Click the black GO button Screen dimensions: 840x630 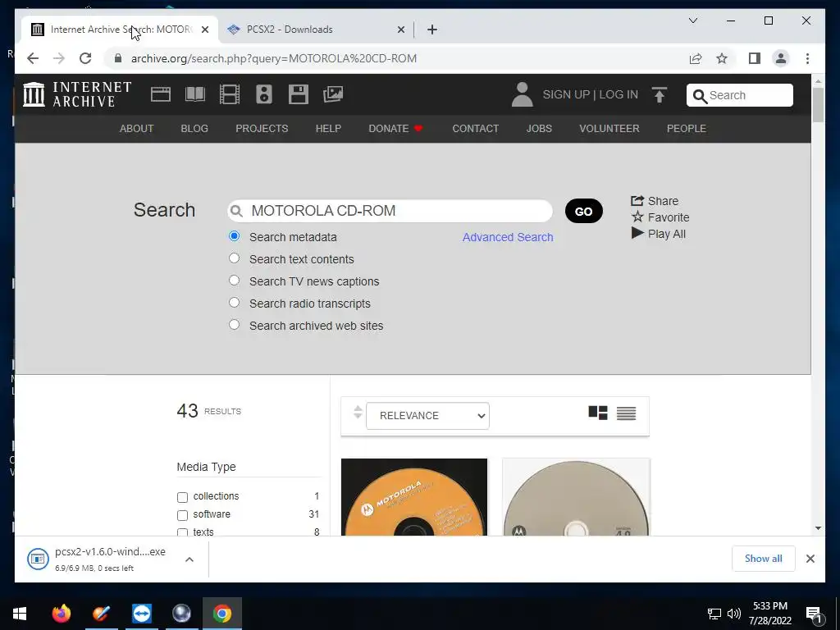tap(583, 211)
